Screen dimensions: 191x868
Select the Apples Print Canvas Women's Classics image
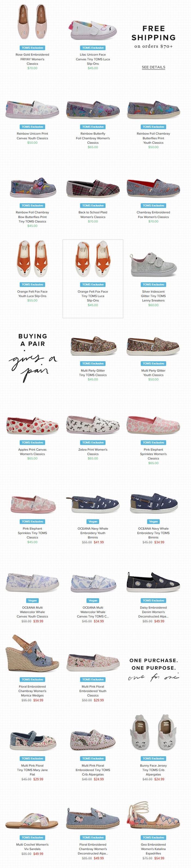(32, 425)
